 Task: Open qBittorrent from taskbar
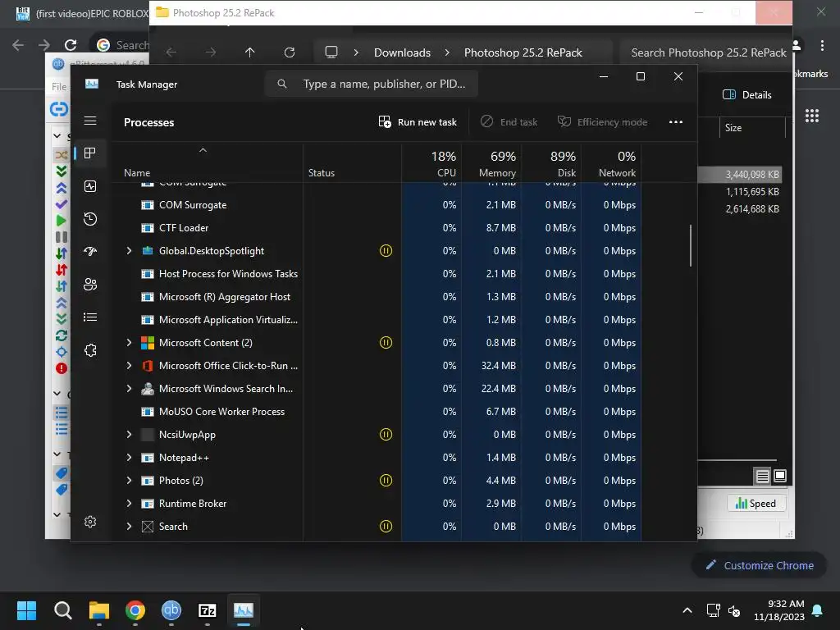171,610
